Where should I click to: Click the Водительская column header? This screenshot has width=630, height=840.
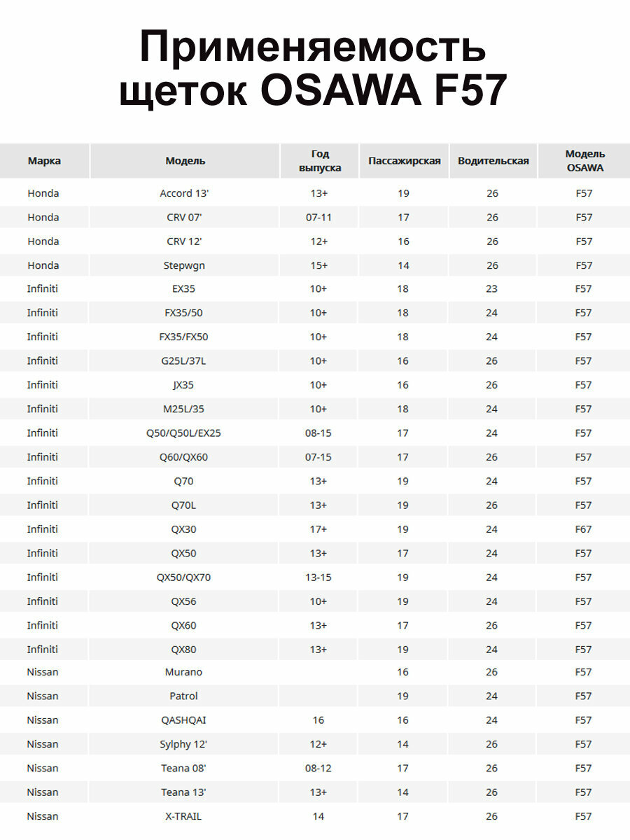(493, 161)
